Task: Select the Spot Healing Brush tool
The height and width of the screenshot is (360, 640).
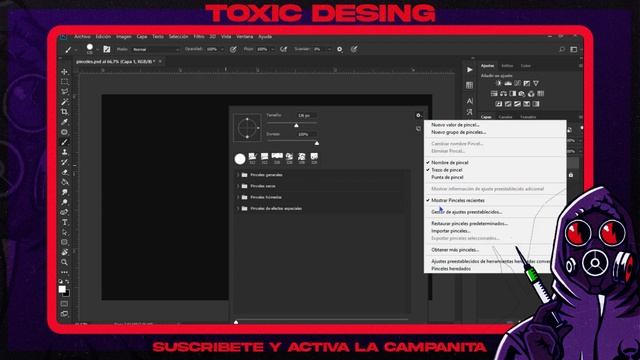Action: (64, 132)
